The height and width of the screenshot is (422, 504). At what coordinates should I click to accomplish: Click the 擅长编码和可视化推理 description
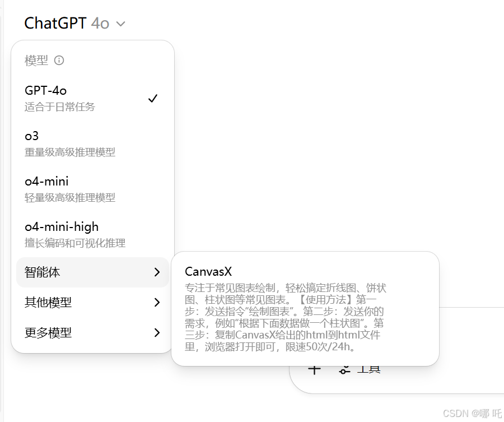[75, 243]
